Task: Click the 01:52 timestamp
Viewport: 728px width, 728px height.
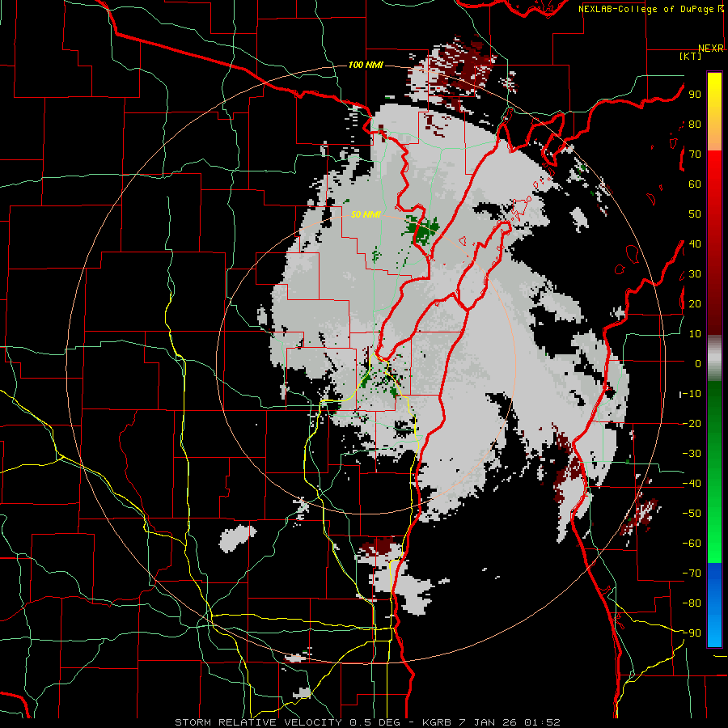Action: pos(542,722)
